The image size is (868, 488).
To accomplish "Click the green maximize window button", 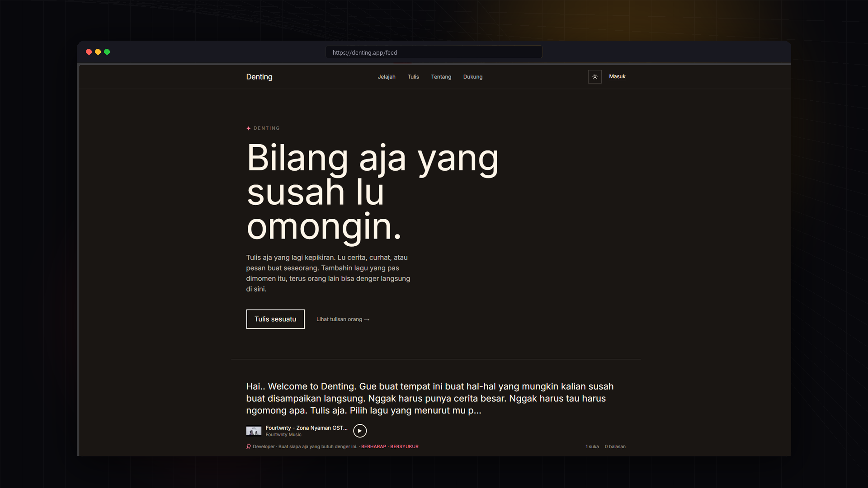I will (x=107, y=52).
